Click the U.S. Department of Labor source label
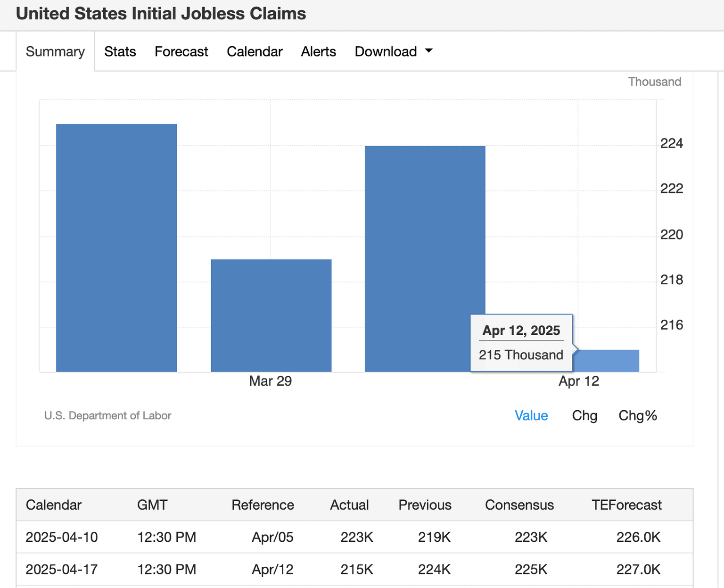 pyautogui.click(x=108, y=416)
